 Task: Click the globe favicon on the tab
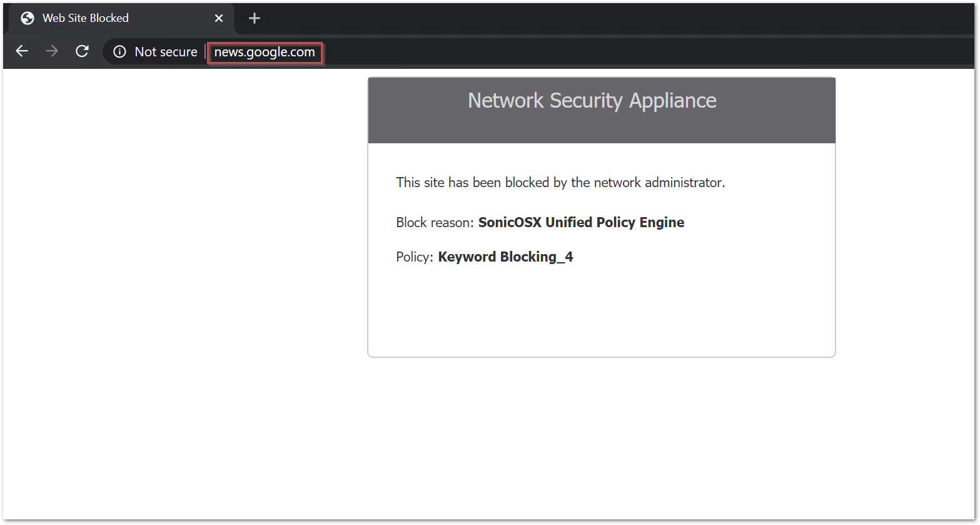tap(28, 18)
